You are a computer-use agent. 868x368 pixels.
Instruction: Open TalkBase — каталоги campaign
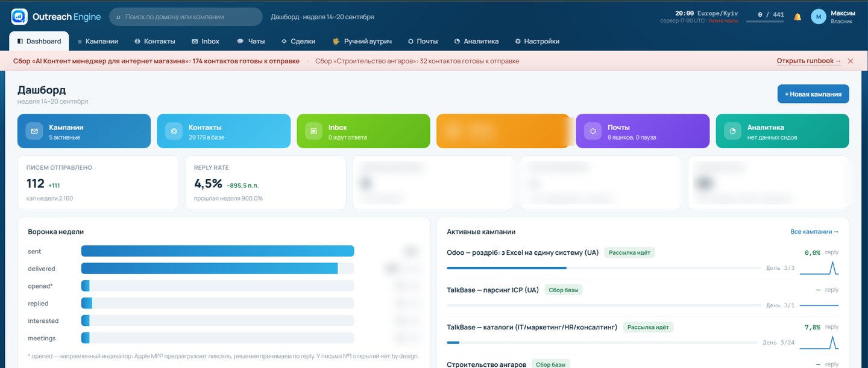(x=532, y=327)
